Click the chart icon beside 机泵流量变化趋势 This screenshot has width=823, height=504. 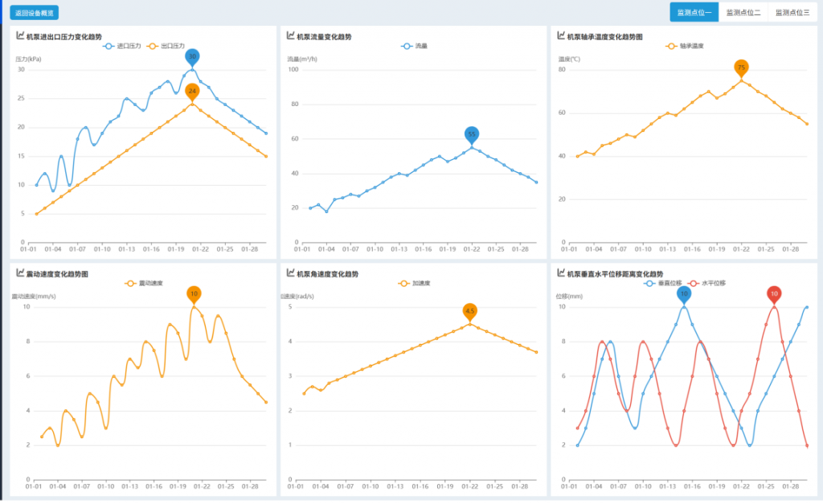point(290,35)
